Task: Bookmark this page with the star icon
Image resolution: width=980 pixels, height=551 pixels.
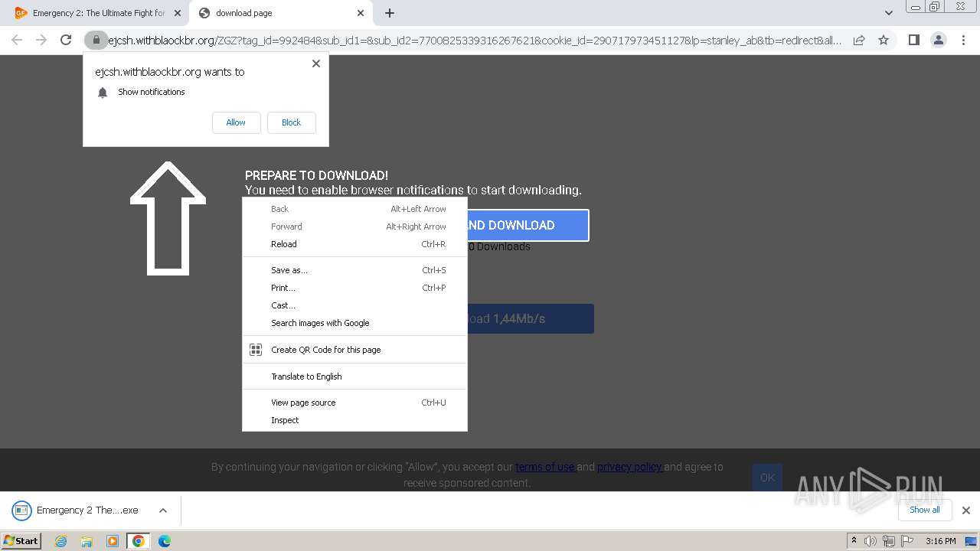Action: coord(884,40)
